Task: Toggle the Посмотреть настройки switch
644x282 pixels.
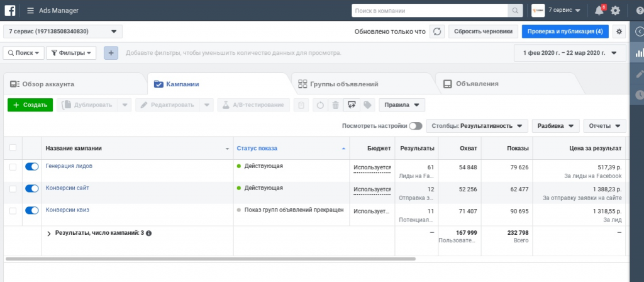Action: 415,126
